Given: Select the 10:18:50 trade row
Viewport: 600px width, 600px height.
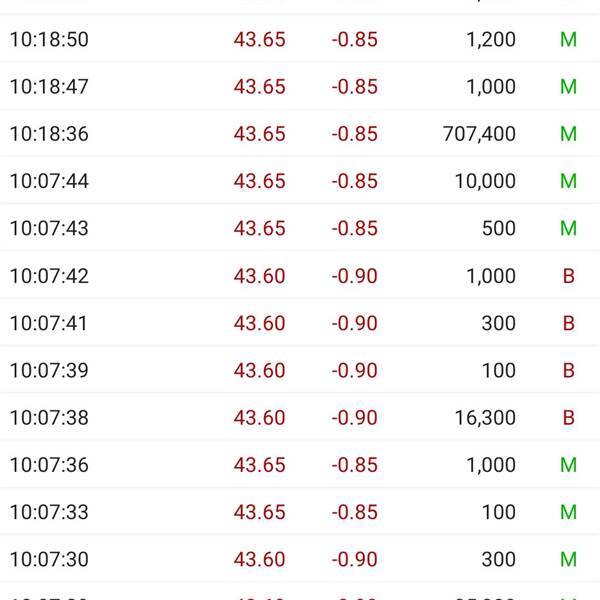Looking at the screenshot, I should click(300, 39).
